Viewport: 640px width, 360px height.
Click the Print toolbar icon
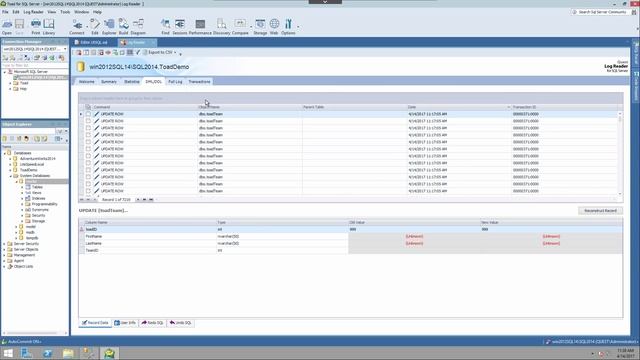[36, 27]
